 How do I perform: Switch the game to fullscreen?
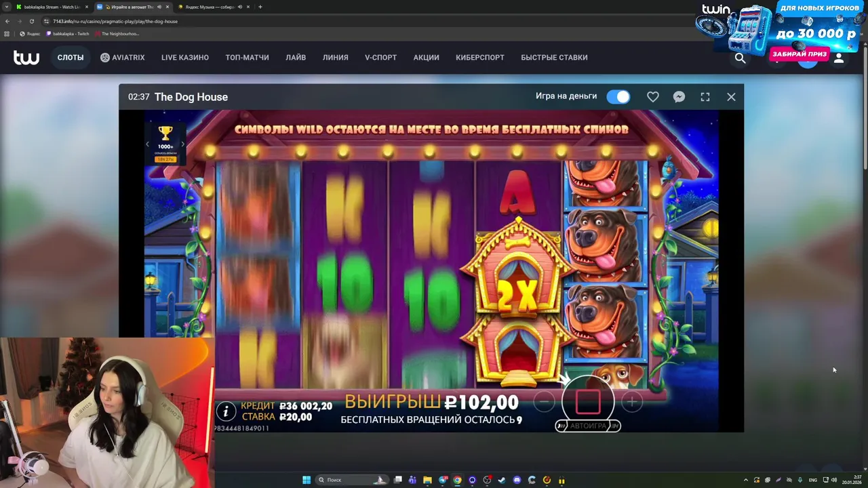[x=705, y=97]
